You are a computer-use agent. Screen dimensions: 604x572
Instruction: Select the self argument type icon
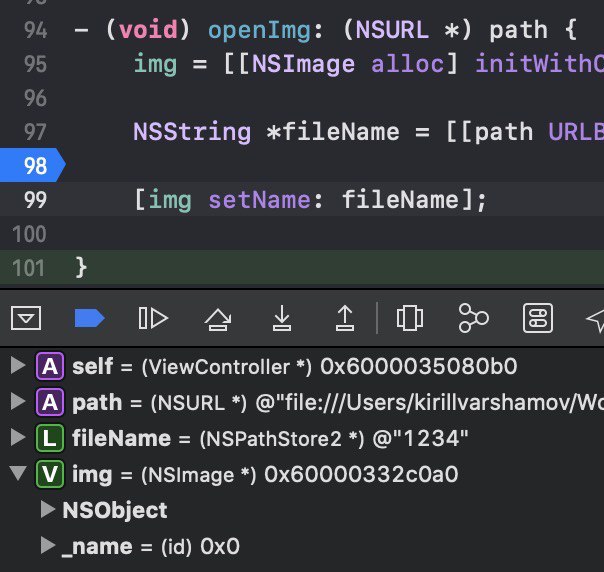click(x=50, y=366)
